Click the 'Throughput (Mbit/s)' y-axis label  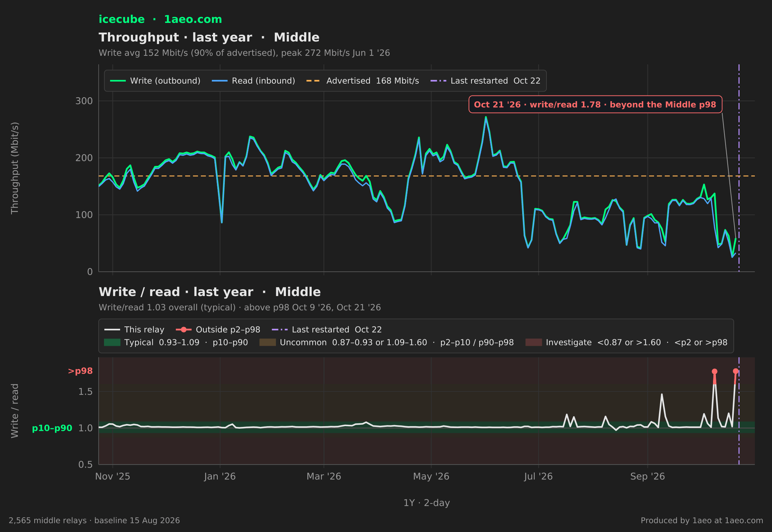(x=15, y=168)
